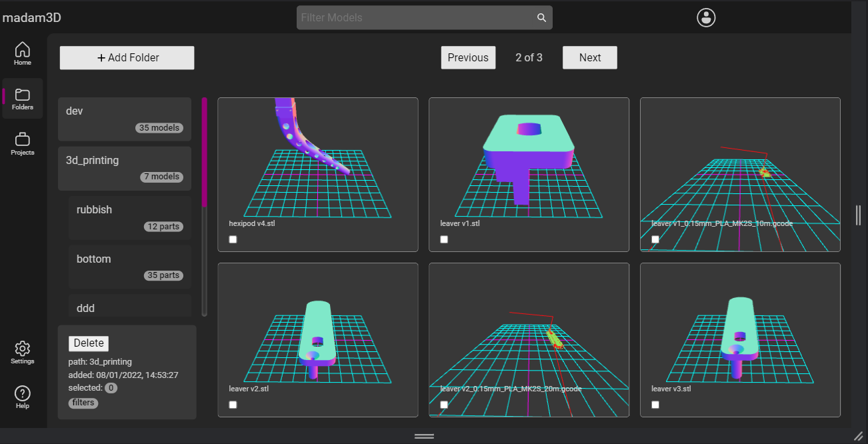Viewport: 868px width, 444px height.
Task: Go to the Next page
Action: [x=589, y=57]
